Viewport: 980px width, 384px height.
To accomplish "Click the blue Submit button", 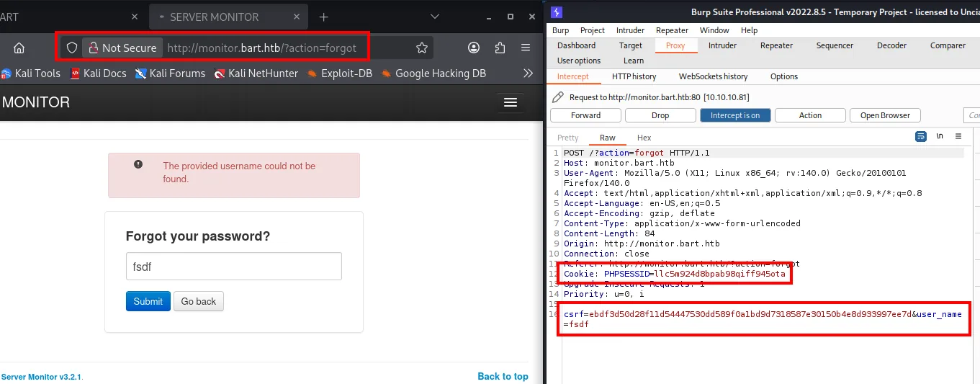I will coord(148,301).
